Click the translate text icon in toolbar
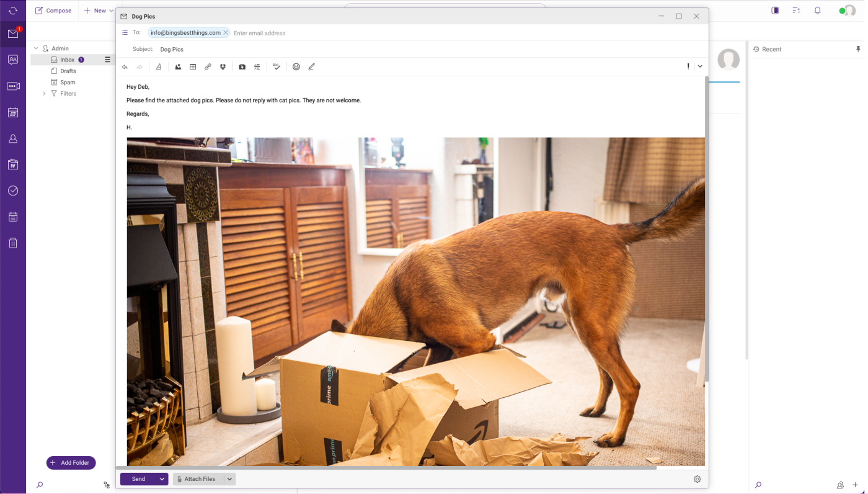 257,67
